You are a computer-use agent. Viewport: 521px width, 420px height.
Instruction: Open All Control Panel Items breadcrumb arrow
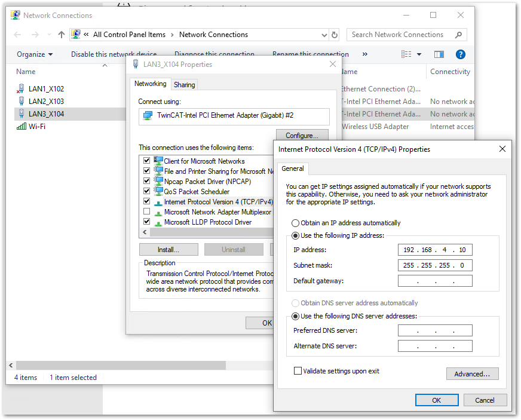click(172, 35)
